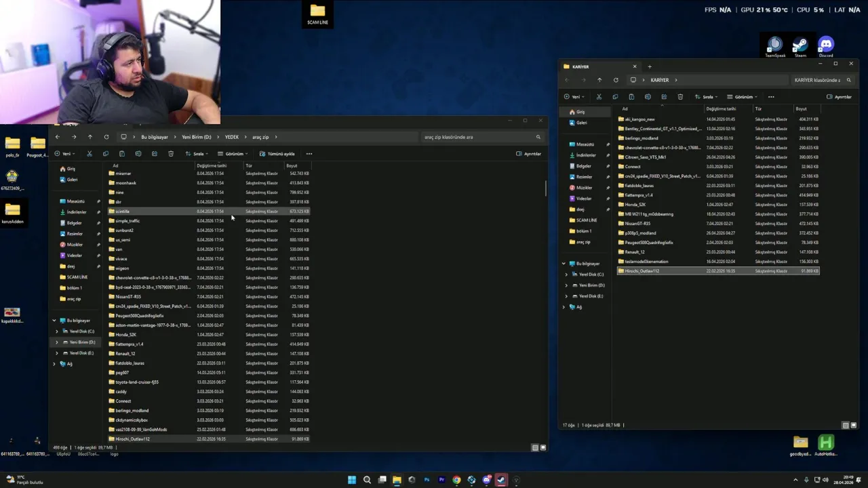The width and height of the screenshot is (868, 488).
Task: Click Share icon in KARİYER toolbar
Action: tap(664, 97)
